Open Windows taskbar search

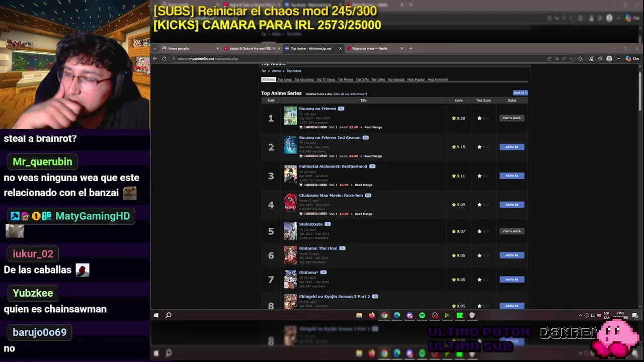pyautogui.click(x=169, y=315)
